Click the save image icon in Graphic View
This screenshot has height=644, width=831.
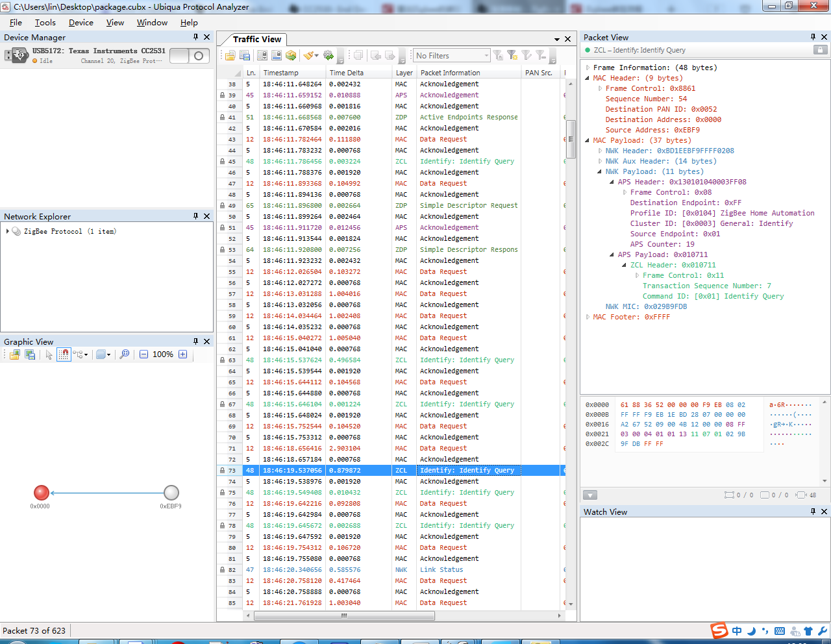(x=30, y=354)
